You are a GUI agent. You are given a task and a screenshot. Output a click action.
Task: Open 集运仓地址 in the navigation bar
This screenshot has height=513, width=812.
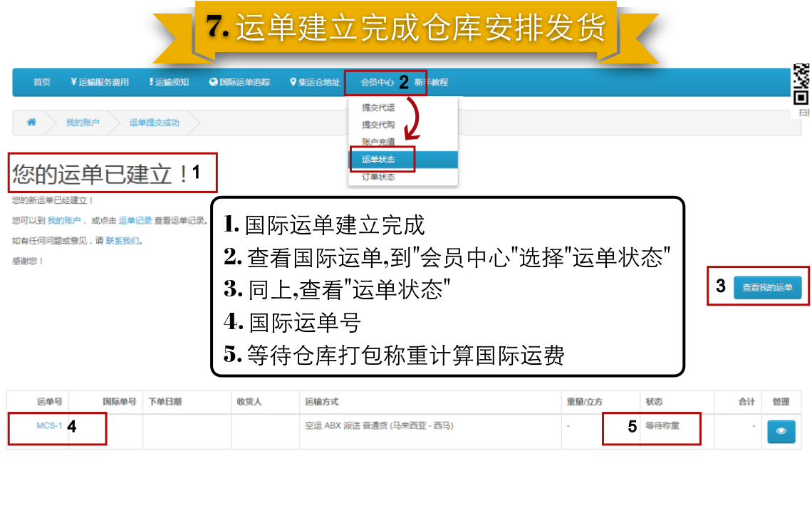pos(315,83)
